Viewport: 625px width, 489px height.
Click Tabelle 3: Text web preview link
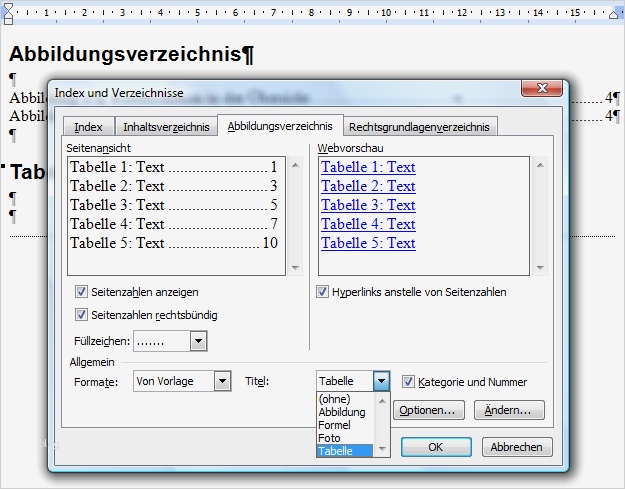pyautogui.click(x=368, y=205)
